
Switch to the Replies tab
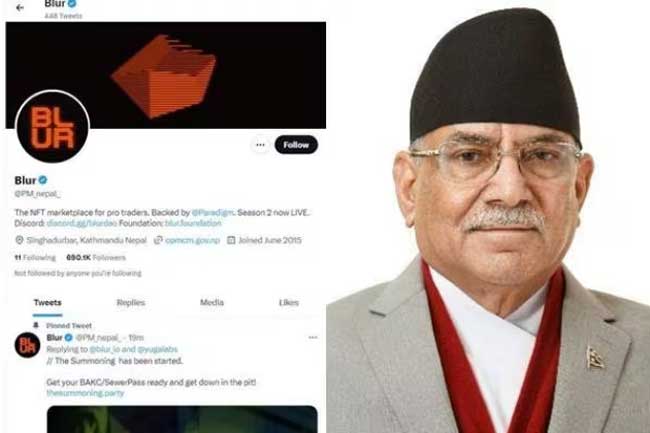pyautogui.click(x=131, y=302)
